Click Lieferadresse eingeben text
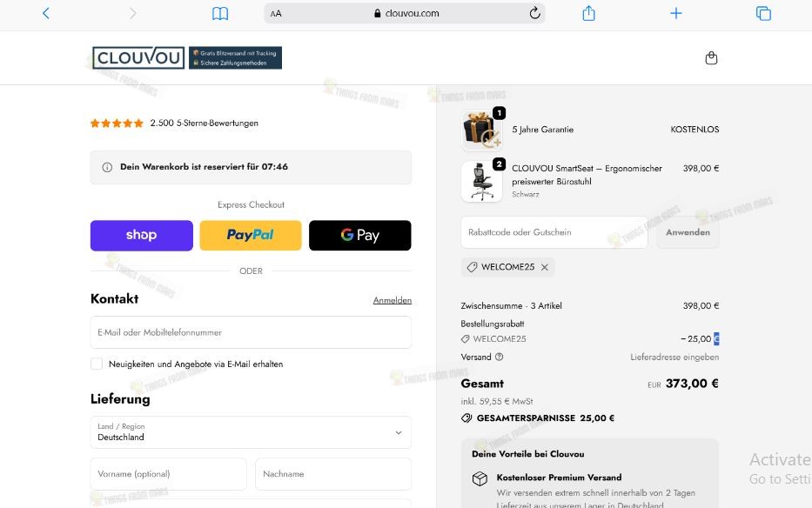Screen dimensions: 812x508 point(674,357)
